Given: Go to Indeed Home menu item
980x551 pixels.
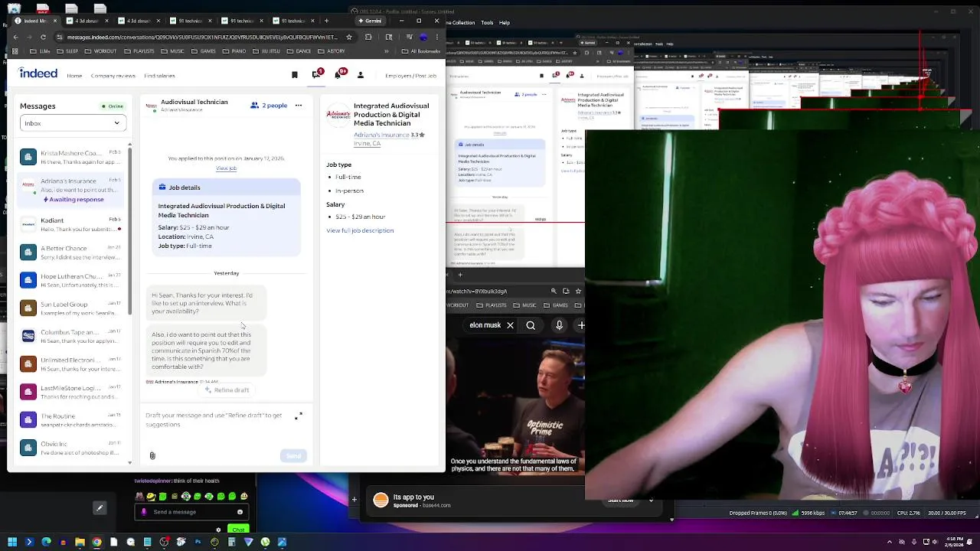Looking at the screenshot, I should (74, 76).
